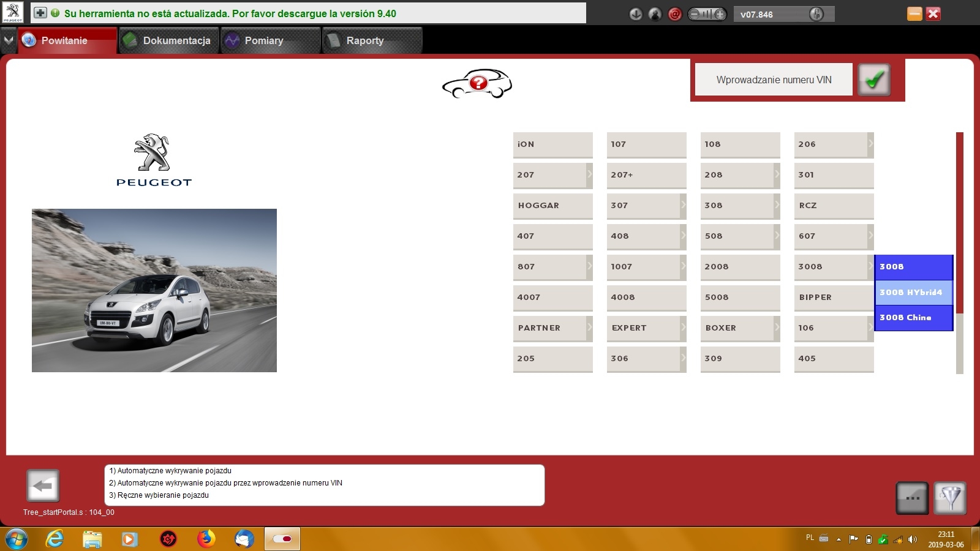980x551 pixels.
Task: Select the iON model button
Action: pyautogui.click(x=553, y=144)
